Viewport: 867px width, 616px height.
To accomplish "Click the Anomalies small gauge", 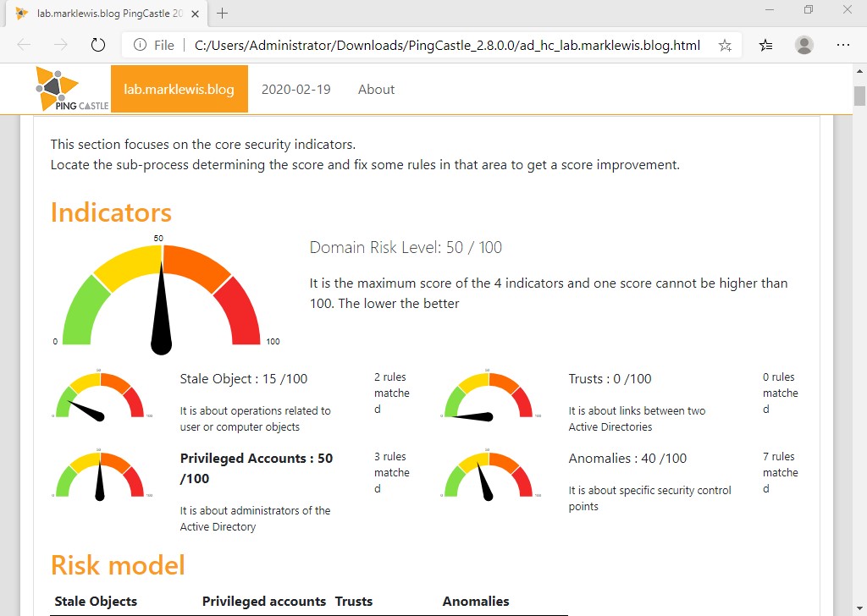I will [489, 476].
